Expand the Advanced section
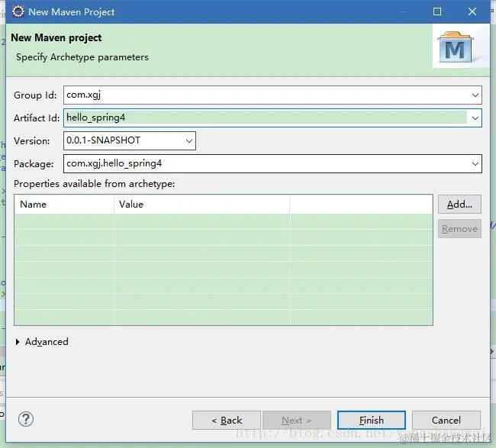Viewport: 496px width, 448px height. tap(18, 342)
